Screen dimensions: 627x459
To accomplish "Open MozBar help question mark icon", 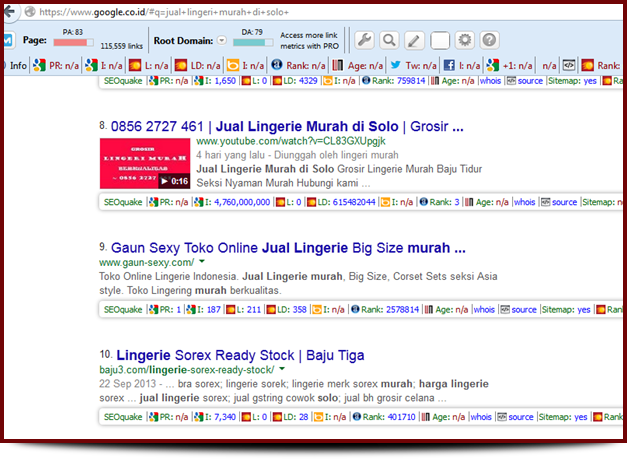I will click(489, 40).
